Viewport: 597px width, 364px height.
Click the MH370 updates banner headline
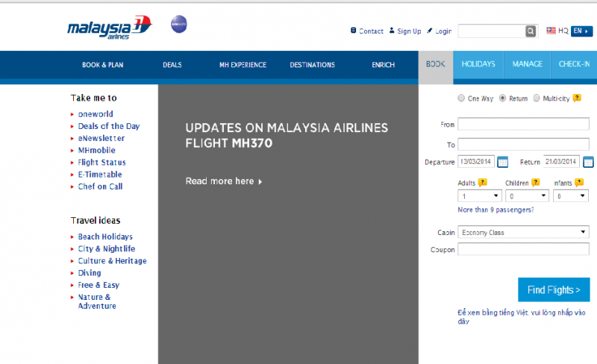click(287, 136)
